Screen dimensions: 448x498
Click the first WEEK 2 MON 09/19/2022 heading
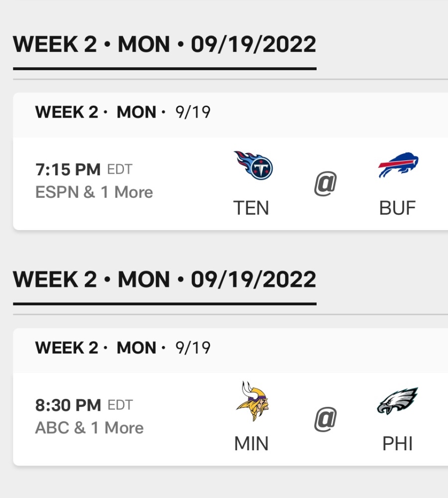tap(164, 44)
